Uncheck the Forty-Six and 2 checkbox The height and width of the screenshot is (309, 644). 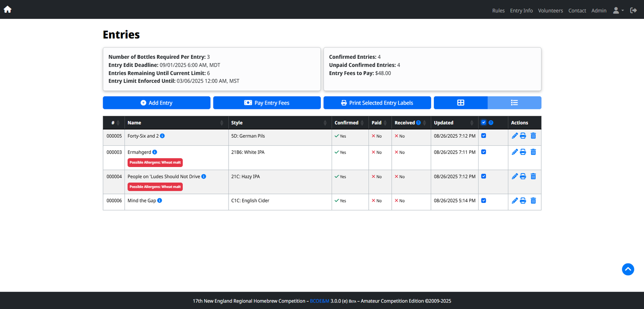click(x=484, y=136)
